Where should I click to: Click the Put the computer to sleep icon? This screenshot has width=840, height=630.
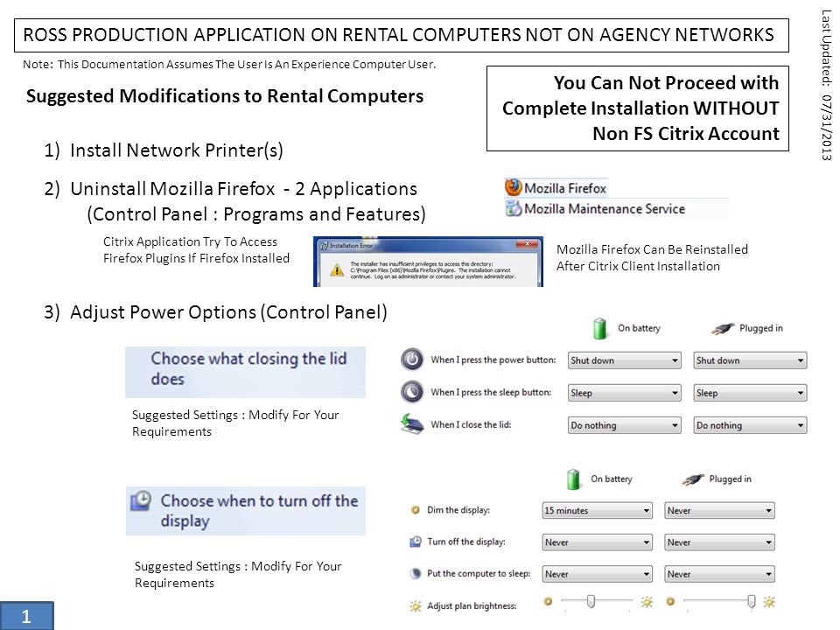click(415, 573)
